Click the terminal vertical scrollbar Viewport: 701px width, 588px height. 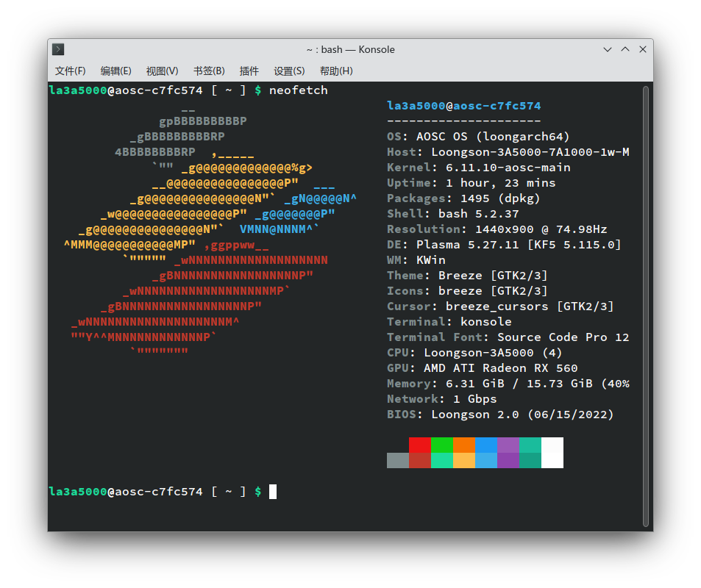[646, 306]
